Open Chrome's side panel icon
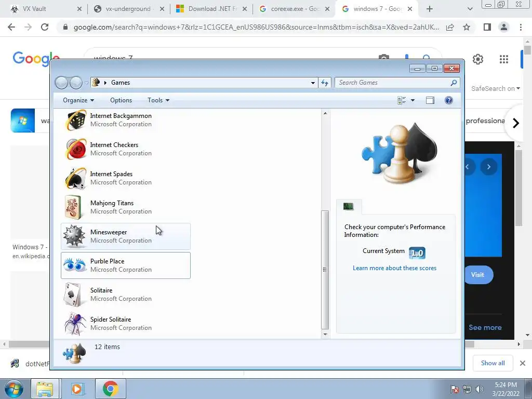 pos(487,27)
